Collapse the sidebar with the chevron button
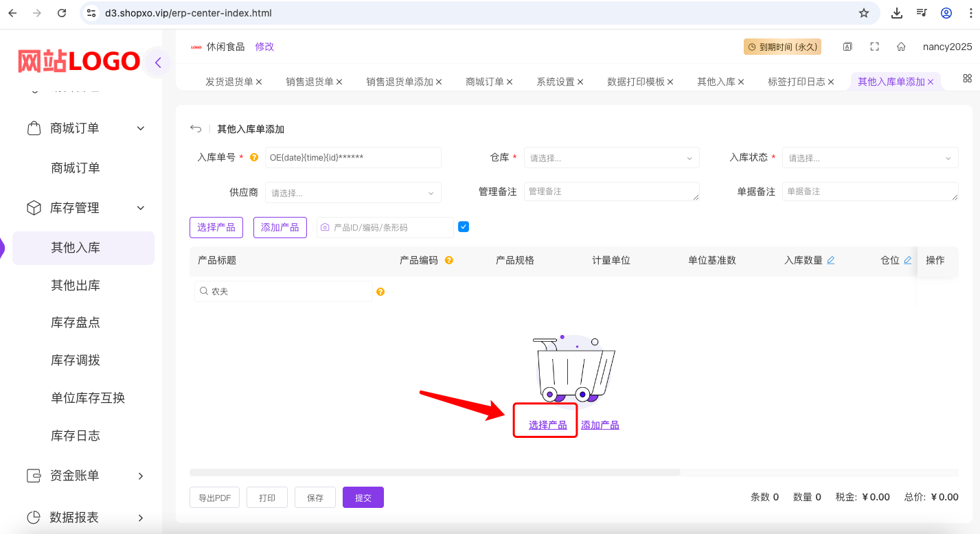 (158, 62)
